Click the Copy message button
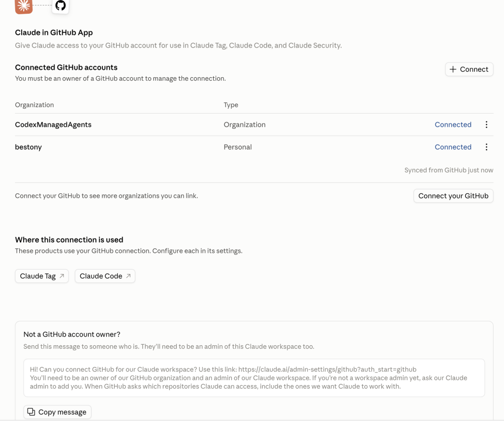Screen dimensions: 504x422 pos(57,412)
